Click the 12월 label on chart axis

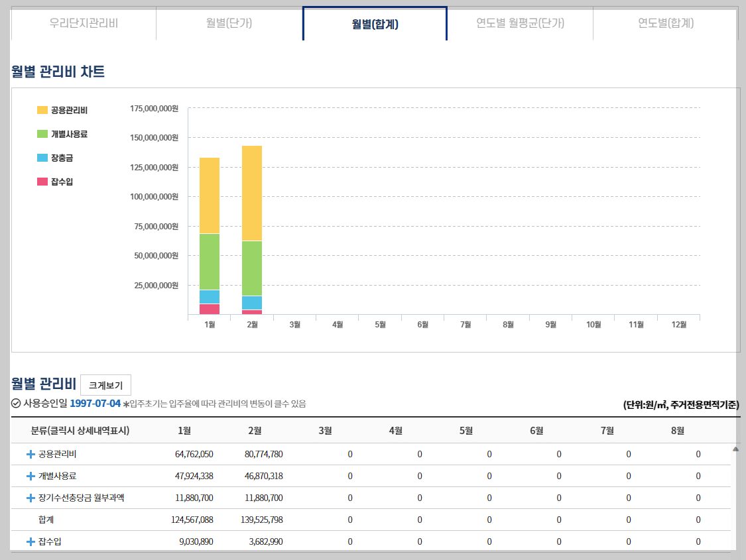pyautogui.click(x=679, y=325)
